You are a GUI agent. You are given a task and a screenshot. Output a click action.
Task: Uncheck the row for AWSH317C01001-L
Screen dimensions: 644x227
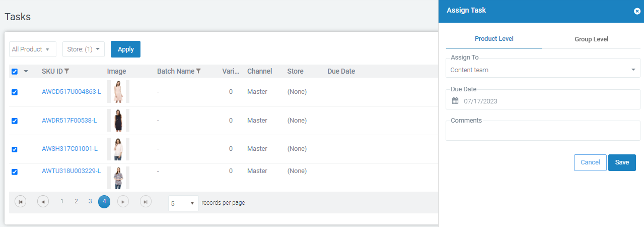[15, 149]
